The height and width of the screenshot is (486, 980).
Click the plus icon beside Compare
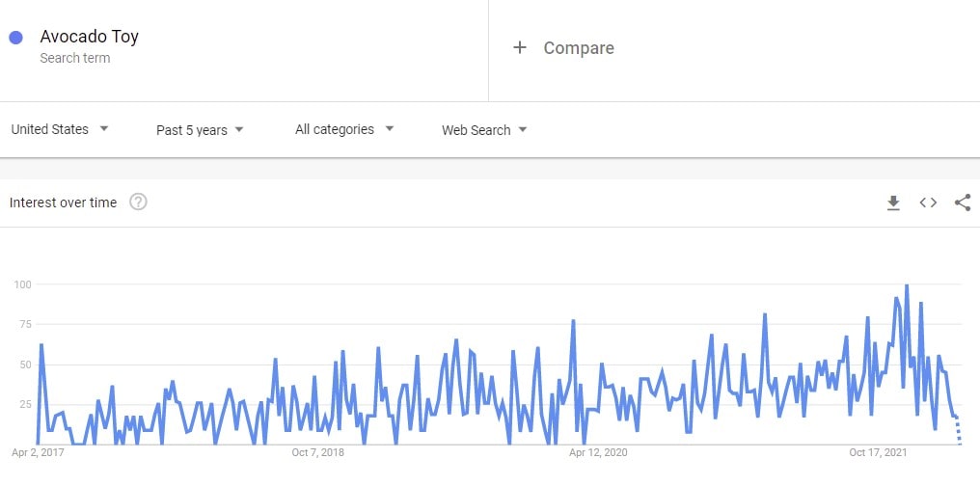pyautogui.click(x=520, y=48)
